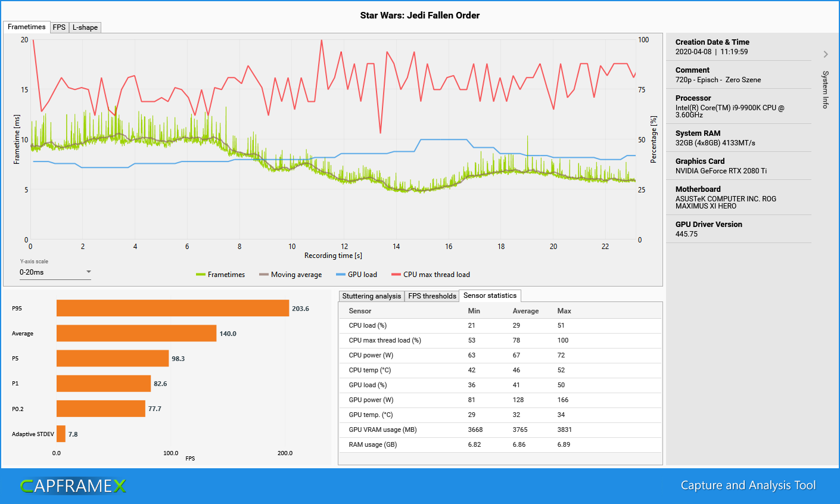Collapse the System Info panel chevron
Screen dimensions: 840x504
(826, 54)
